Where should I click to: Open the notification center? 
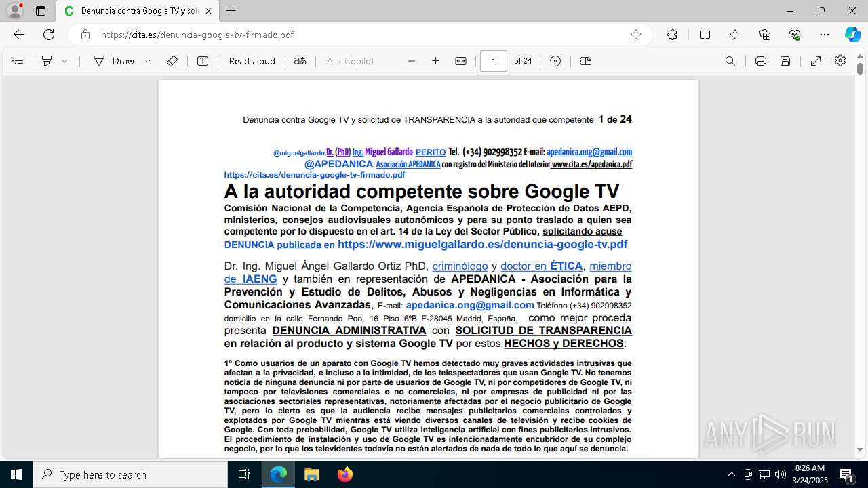846,474
